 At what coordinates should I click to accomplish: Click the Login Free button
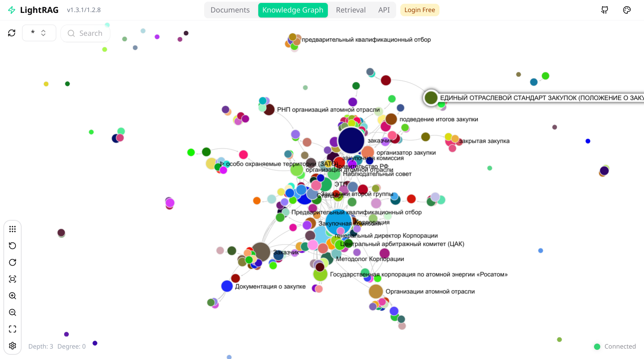(x=419, y=10)
